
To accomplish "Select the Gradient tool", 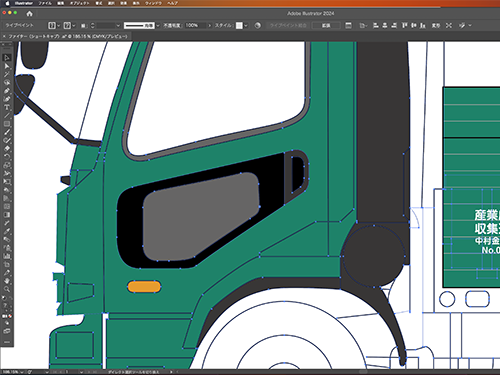I will tap(7, 214).
